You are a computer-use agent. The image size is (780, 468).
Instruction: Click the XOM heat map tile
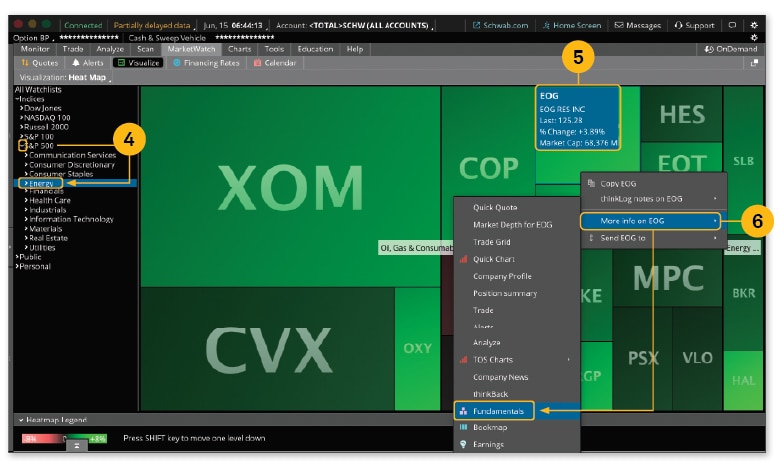point(291,187)
